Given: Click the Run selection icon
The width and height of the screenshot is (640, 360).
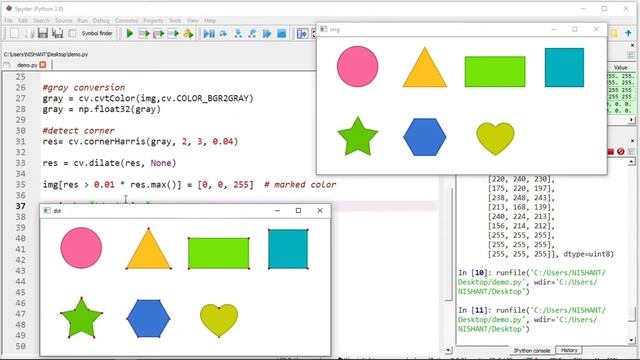Looking at the screenshot, I should point(173,33).
